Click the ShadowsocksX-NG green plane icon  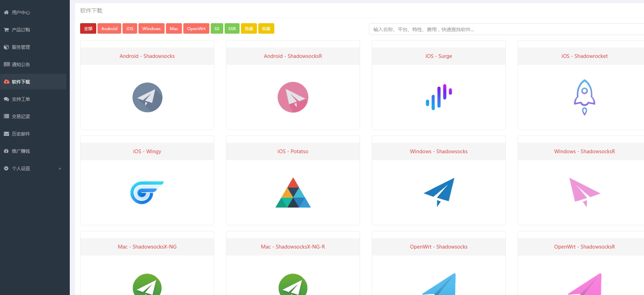147,284
